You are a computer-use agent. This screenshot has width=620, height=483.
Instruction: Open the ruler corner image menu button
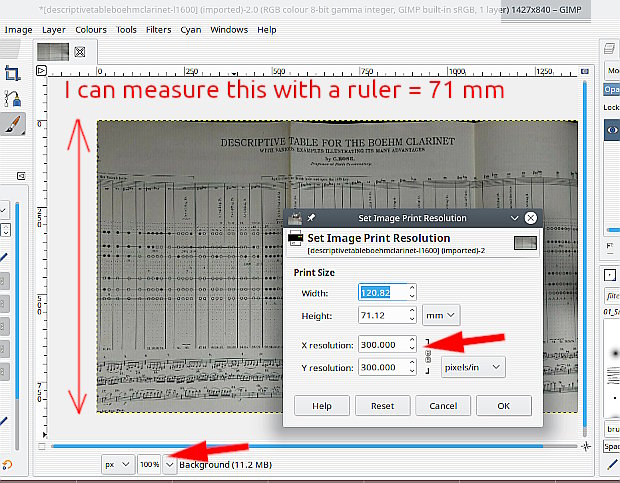pos(41,71)
